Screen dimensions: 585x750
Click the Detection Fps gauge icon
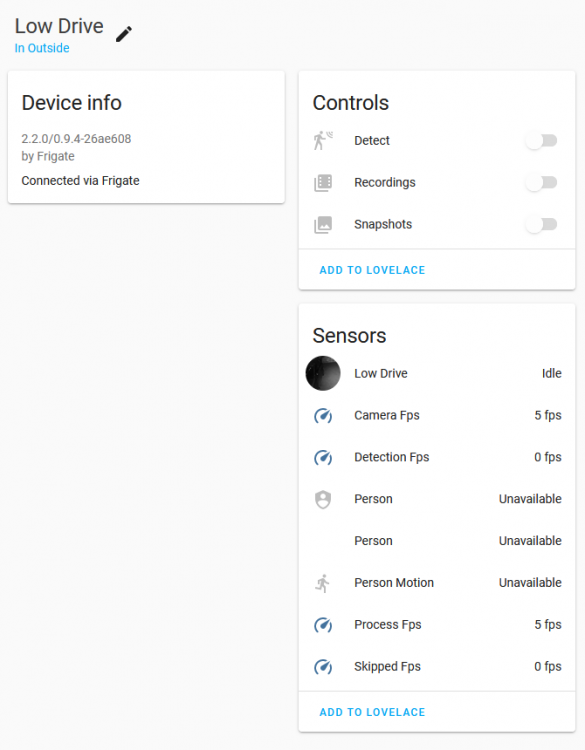pos(323,458)
